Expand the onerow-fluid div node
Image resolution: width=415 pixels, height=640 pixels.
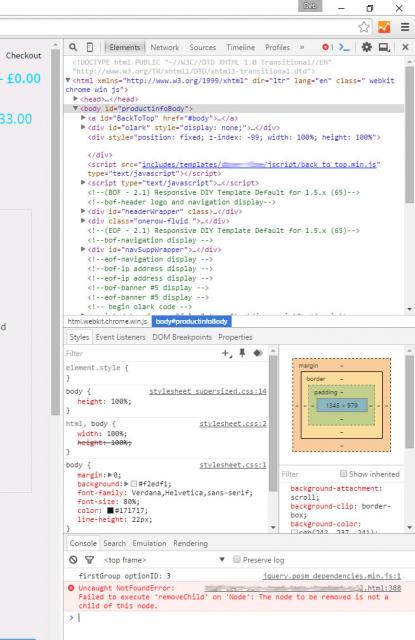point(83,220)
